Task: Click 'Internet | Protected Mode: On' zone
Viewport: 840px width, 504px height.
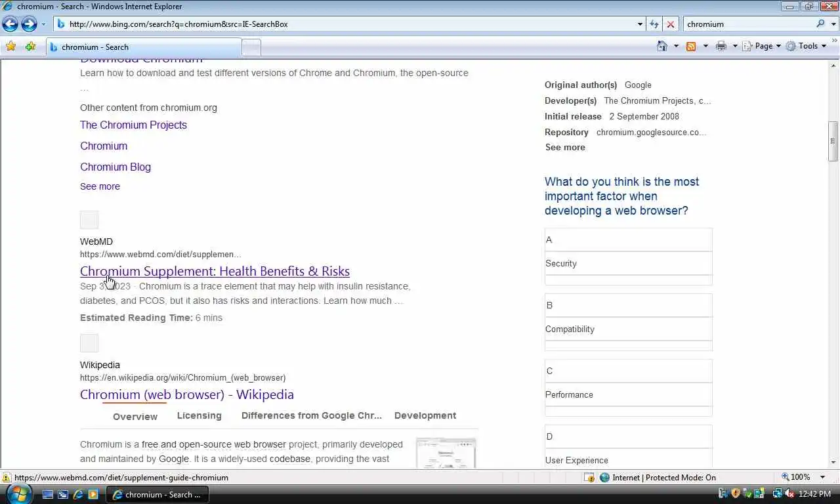Action: click(x=658, y=478)
